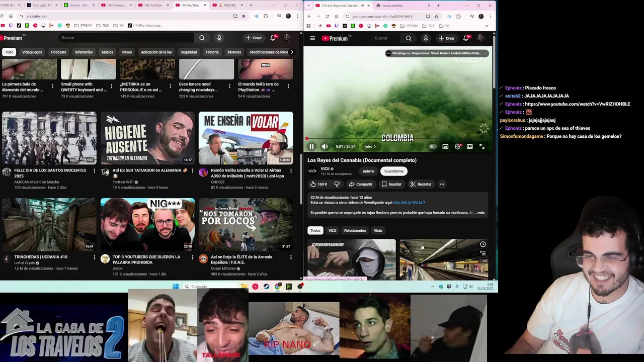
Task: Click the Crear button in right window
Action: click(446, 38)
